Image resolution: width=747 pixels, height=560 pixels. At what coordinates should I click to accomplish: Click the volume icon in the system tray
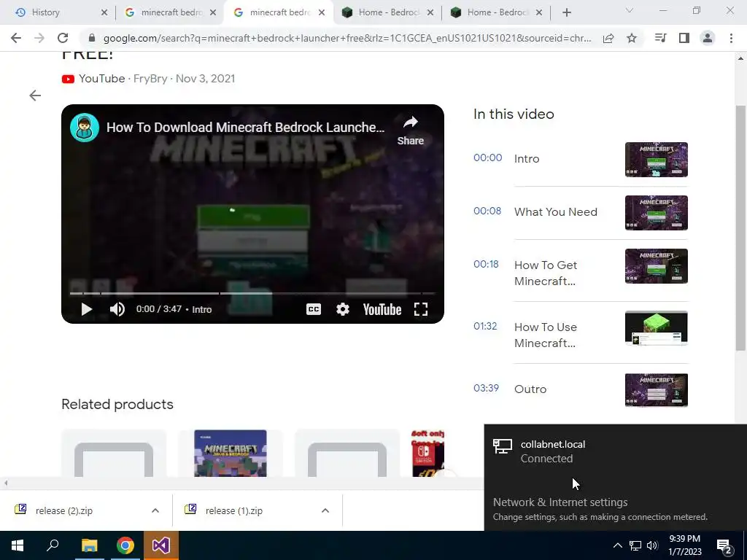(652, 545)
